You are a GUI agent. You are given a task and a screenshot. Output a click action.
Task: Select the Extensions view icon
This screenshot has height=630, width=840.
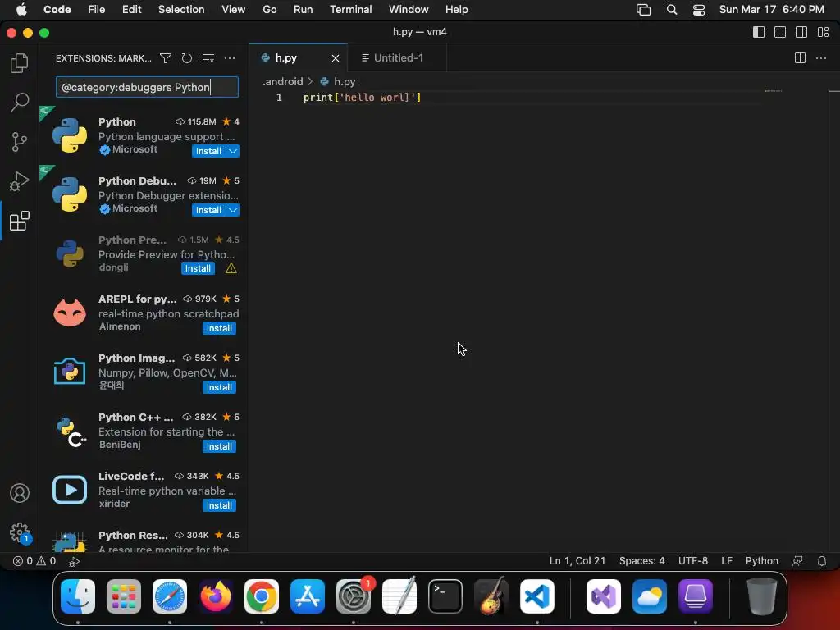(x=20, y=221)
